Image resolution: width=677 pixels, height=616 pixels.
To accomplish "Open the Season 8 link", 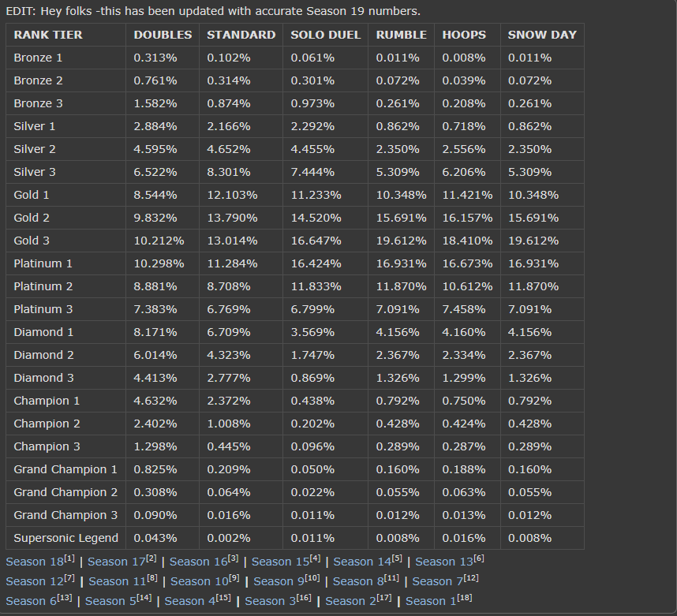I will 358,581.
